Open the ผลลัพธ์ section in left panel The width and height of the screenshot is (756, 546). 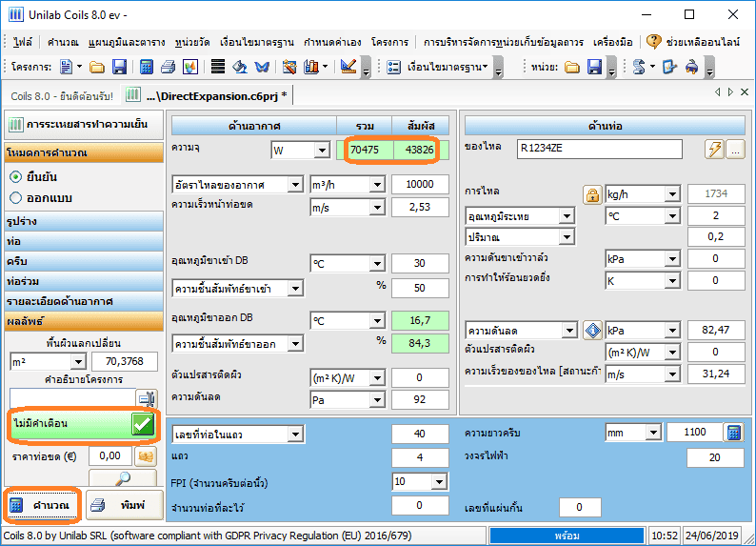(x=82, y=321)
